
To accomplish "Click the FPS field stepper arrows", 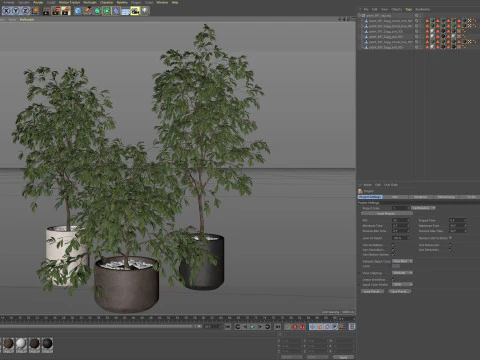I will pyautogui.click(x=408, y=220).
